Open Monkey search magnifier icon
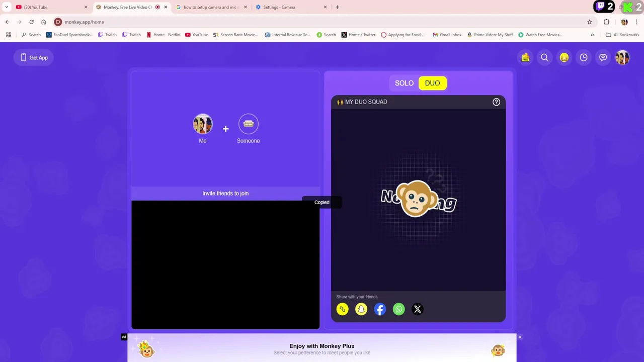This screenshot has height=362, width=644. (x=544, y=58)
